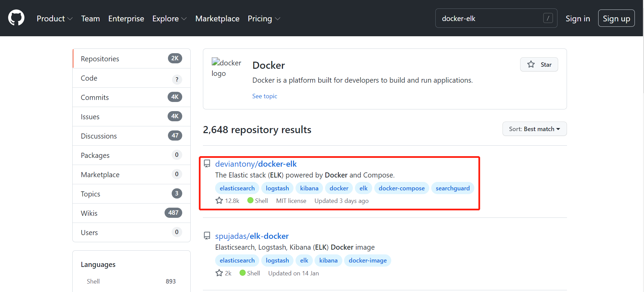Screen dimensions: 644x292
Task: Click the slash shortcut key icon
Action: pyautogui.click(x=548, y=18)
